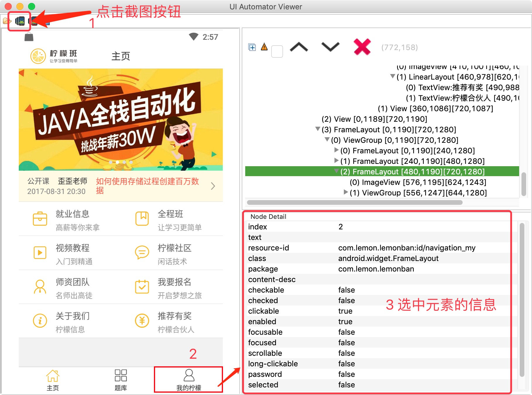
Task: Click the 就业信息 label in the screenshot
Action: (x=73, y=214)
